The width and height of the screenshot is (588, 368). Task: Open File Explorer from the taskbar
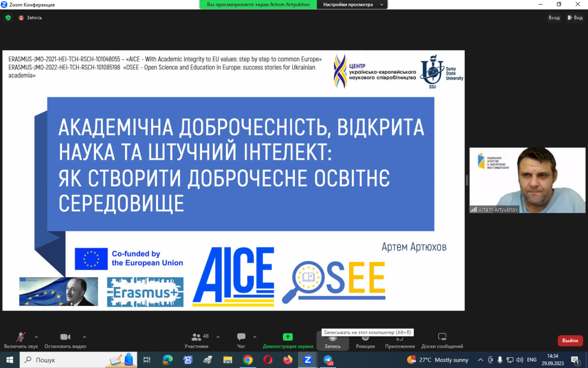click(x=228, y=360)
